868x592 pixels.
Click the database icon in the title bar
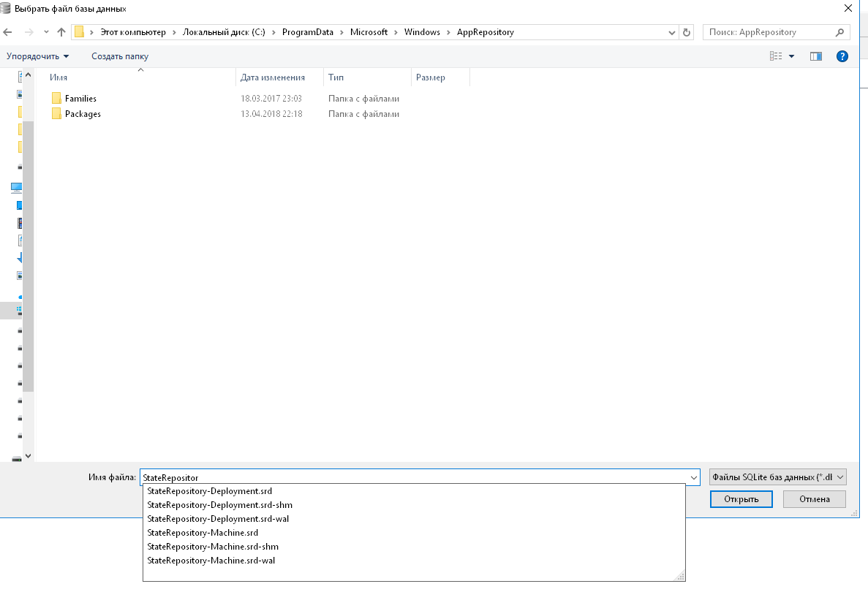point(6,8)
